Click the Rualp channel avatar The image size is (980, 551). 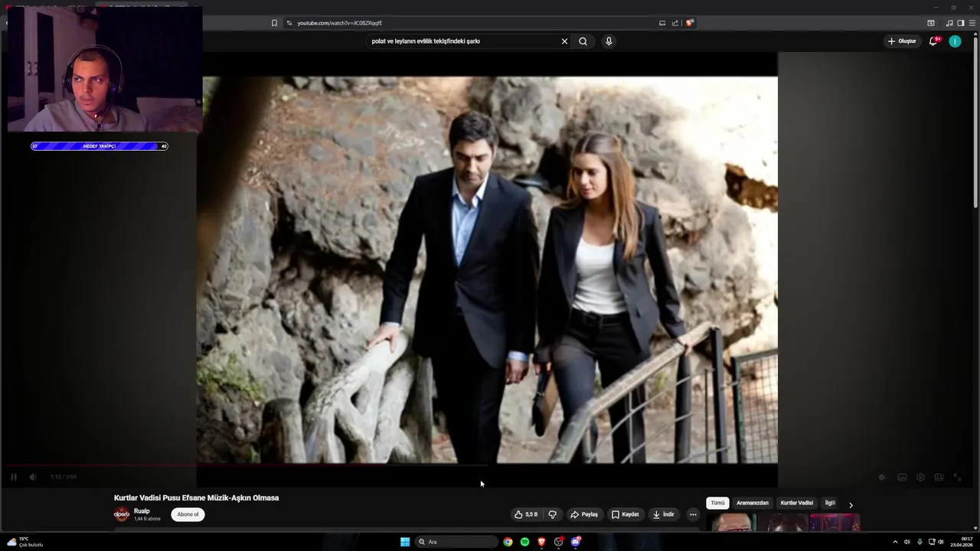pos(122,514)
